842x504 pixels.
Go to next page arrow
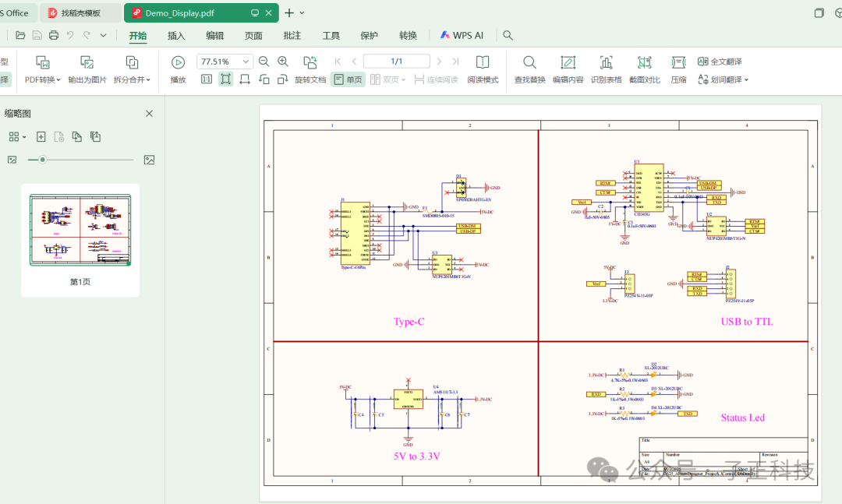pyautogui.click(x=439, y=62)
